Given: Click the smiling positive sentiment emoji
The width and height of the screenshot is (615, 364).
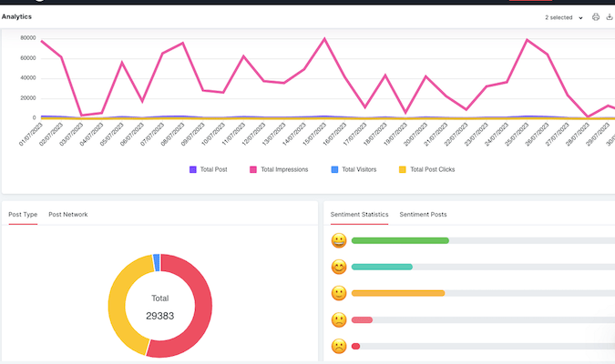Looking at the screenshot, I should pyautogui.click(x=339, y=268).
